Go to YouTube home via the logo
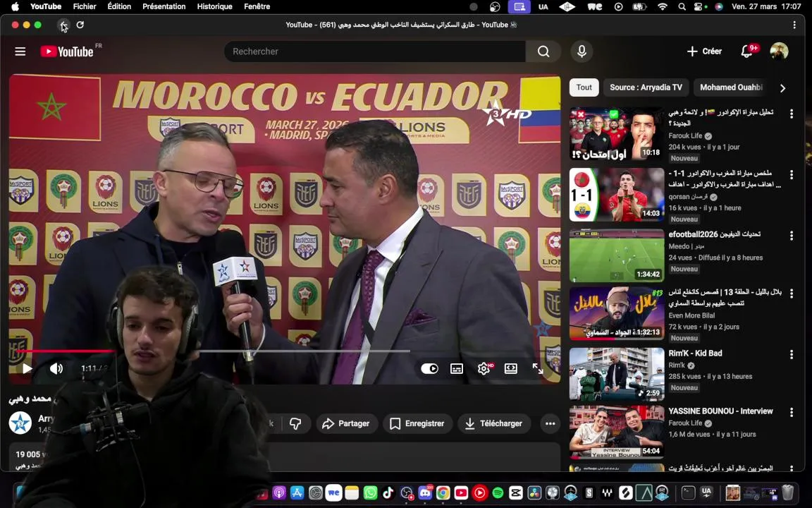Image resolution: width=812 pixels, height=508 pixels. (x=68, y=52)
